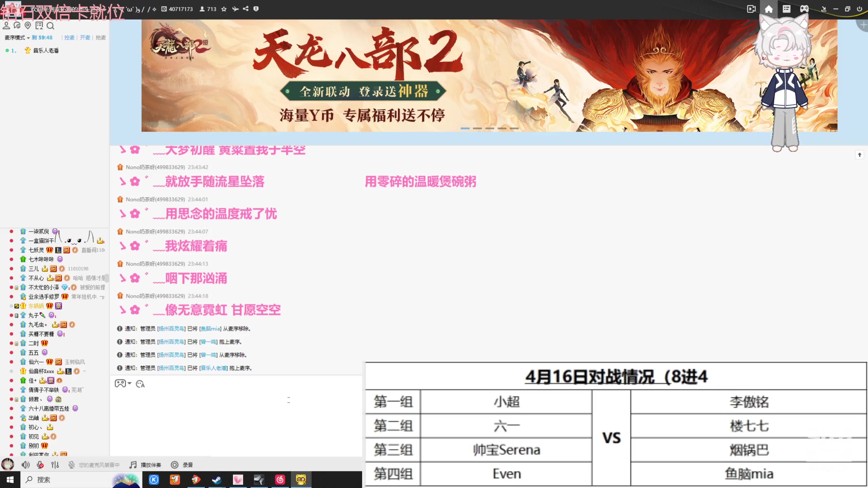Click the user profile icon in sidebar
Viewport: 868px width, 488px height.
coord(6,25)
